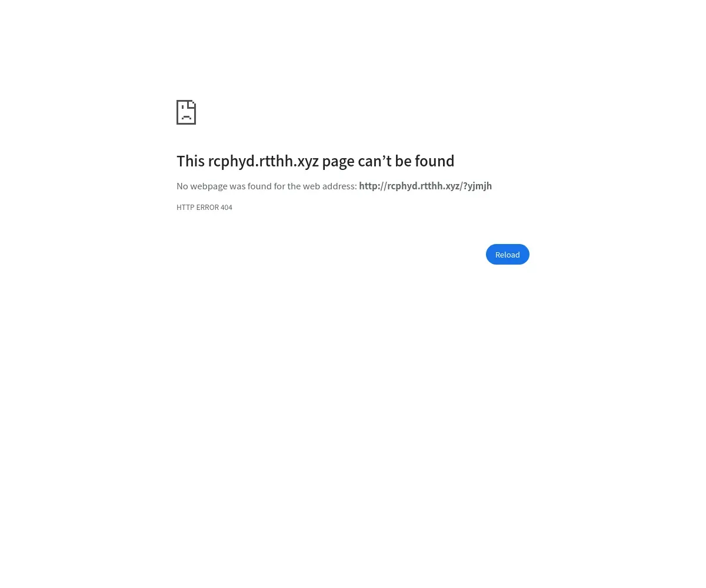Click the '404' number in the error code
This screenshot has width=706, height=588.
click(227, 207)
